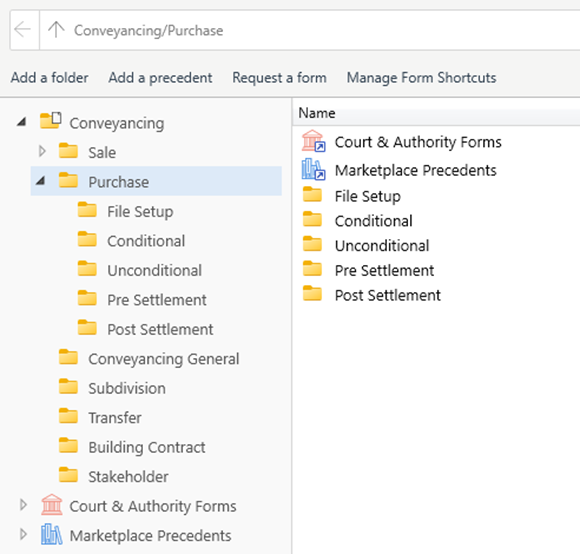580x554 pixels.
Task: Open Marketplace Precedents shortcut icon in list
Action: point(313,170)
